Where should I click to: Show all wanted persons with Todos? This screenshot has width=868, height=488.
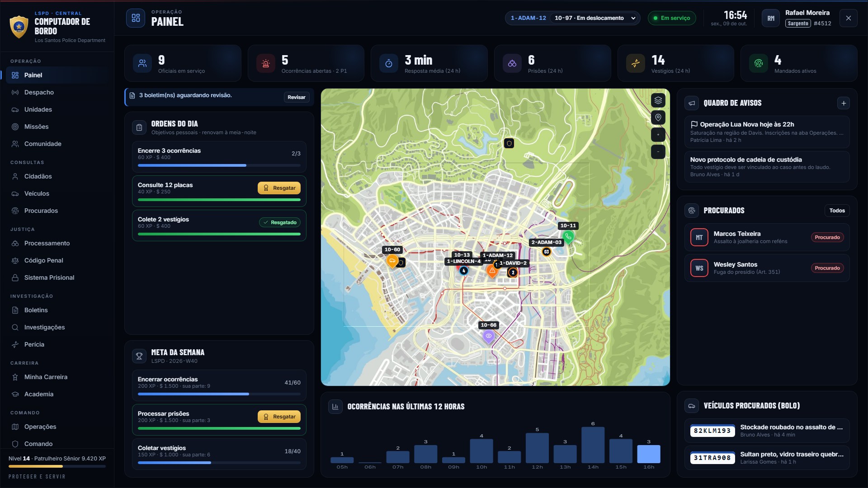click(x=837, y=211)
